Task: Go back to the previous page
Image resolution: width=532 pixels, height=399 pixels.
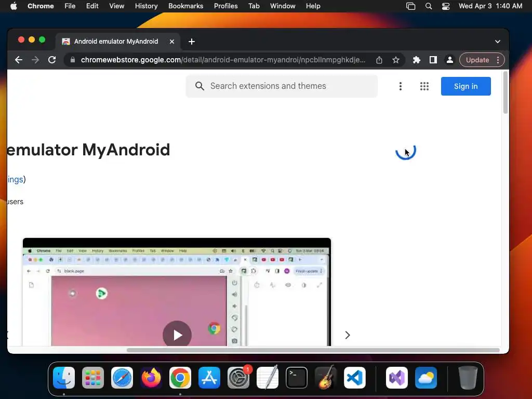Action: pos(19,60)
